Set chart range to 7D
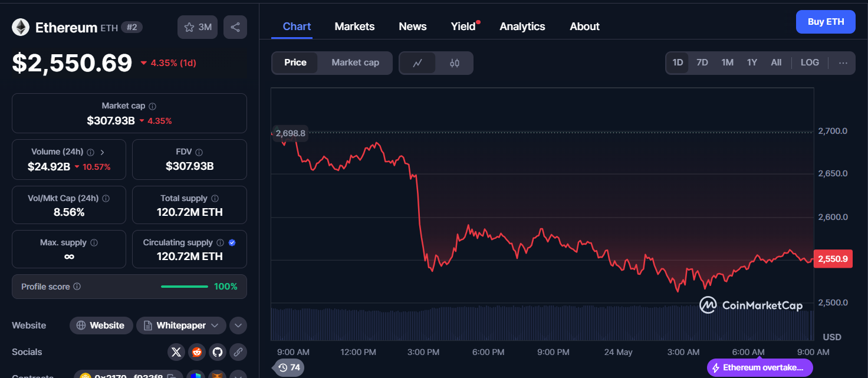 702,63
